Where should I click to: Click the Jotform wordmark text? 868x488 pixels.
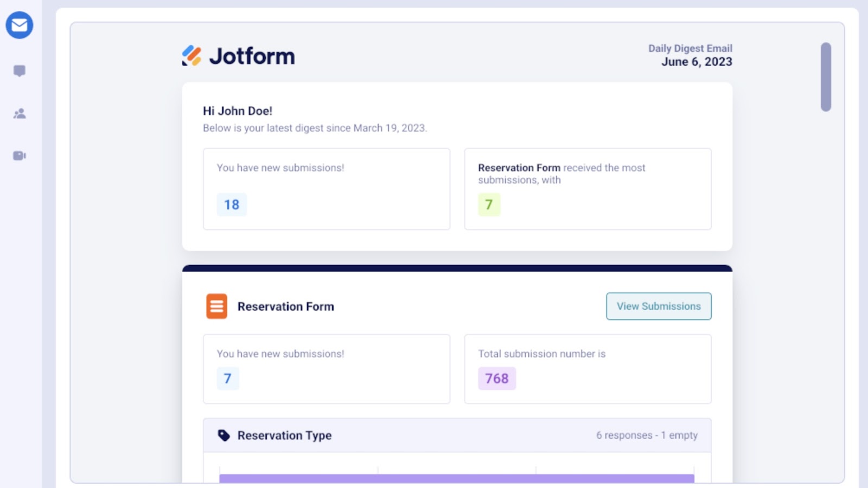(x=252, y=56)
